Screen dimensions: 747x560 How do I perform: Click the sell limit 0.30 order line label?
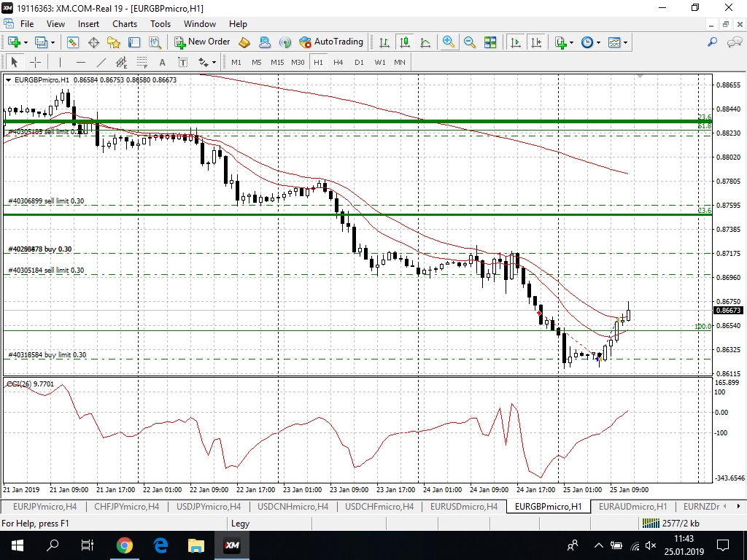click(x=46, y=201)
